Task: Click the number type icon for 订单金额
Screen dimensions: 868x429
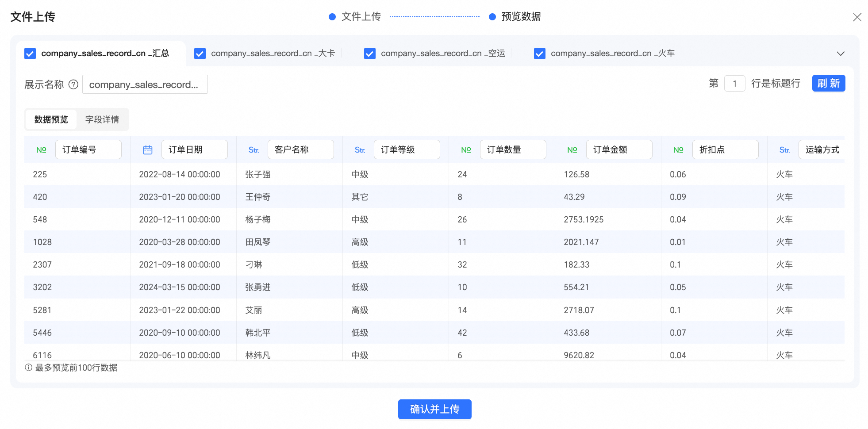Action: (572, 150)
